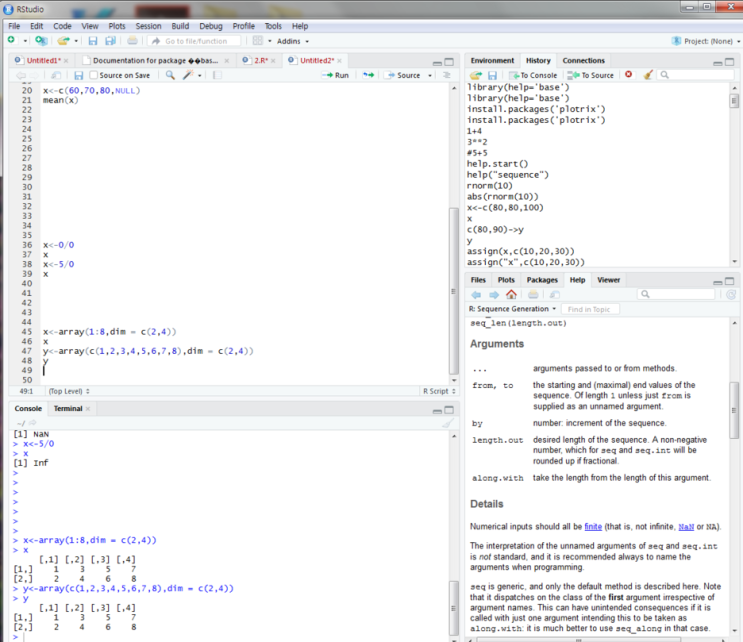Screen dimensions: 743x642
Task: Open the code tools magic wand
Action: point(188,75)
